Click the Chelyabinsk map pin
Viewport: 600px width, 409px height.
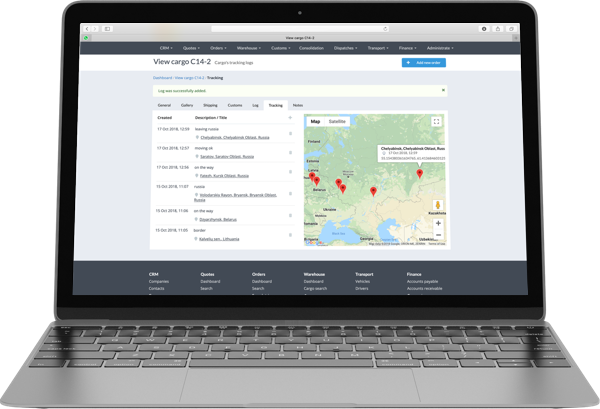point(420,173)
